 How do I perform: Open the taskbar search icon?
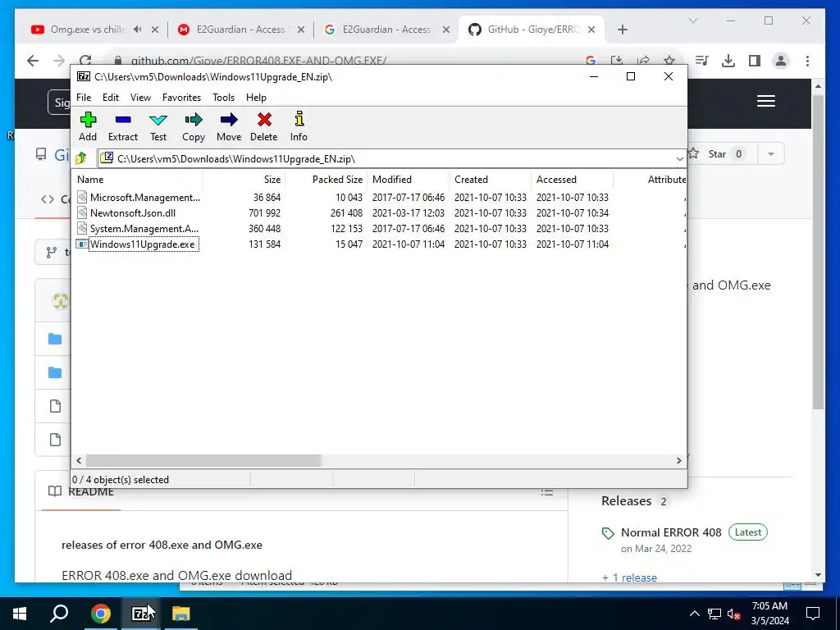(x=59, y=614)
